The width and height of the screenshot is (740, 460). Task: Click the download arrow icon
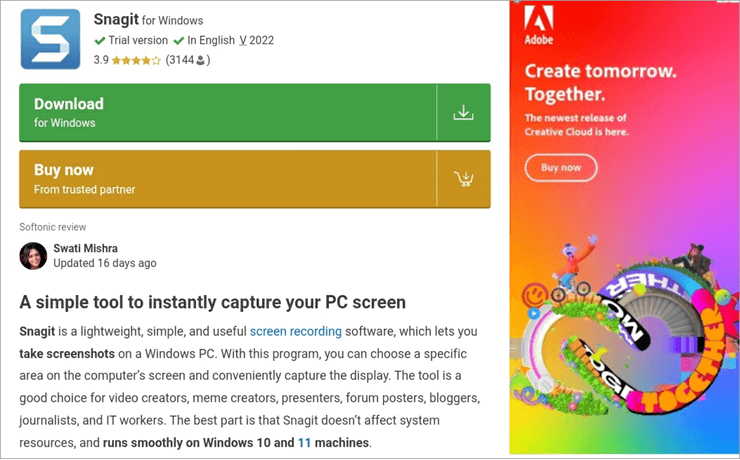coord(463,112)
